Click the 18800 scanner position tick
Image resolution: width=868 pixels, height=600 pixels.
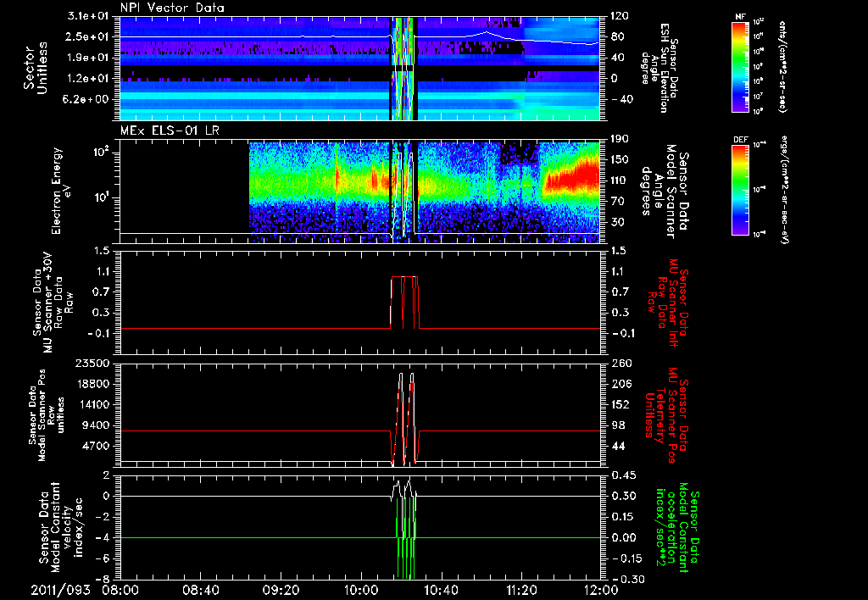(x=92, y=384)
